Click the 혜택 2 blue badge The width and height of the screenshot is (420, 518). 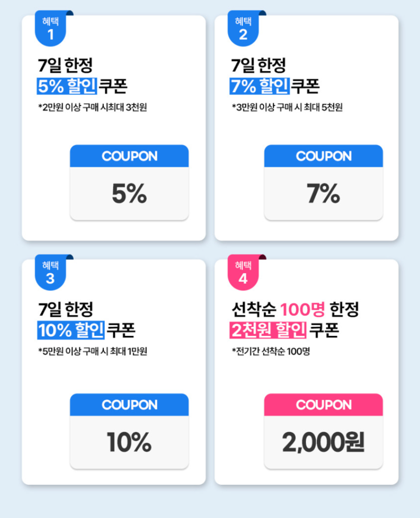[243, 28]
